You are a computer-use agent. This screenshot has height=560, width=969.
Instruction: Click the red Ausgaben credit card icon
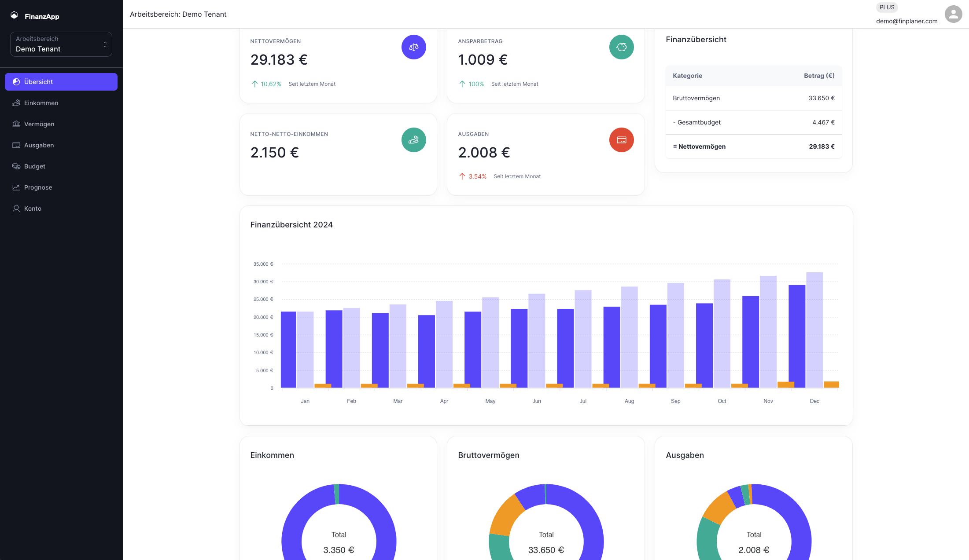621,140
